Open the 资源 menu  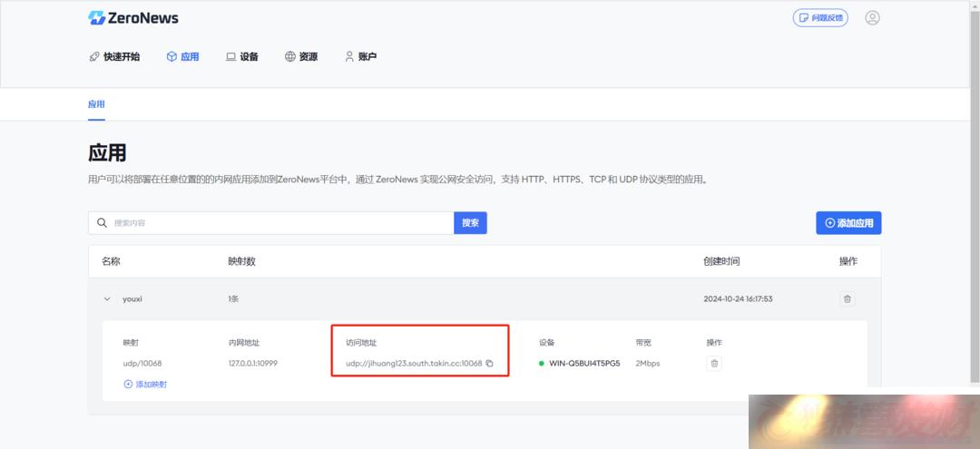coord(301,57)
